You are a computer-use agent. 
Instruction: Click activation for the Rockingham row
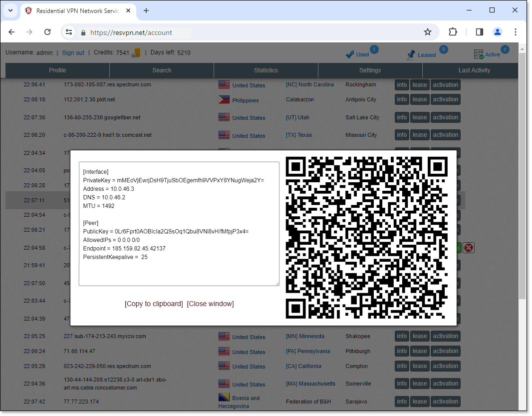click(446, 85)
